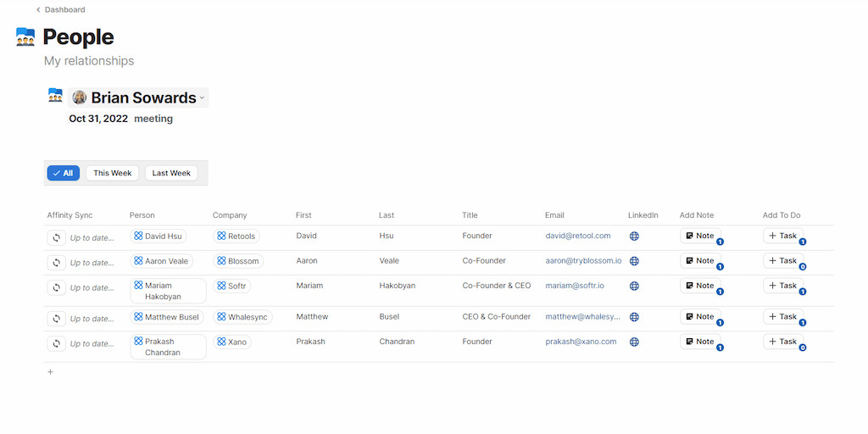
Task: Open the Aaron Veale person chip
Action: [x=162, y=261]
